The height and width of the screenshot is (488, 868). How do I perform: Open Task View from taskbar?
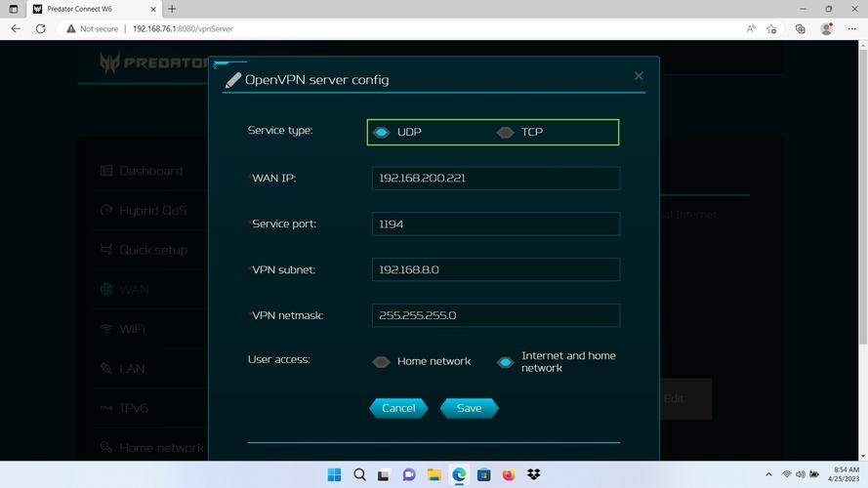click(384, 474)
